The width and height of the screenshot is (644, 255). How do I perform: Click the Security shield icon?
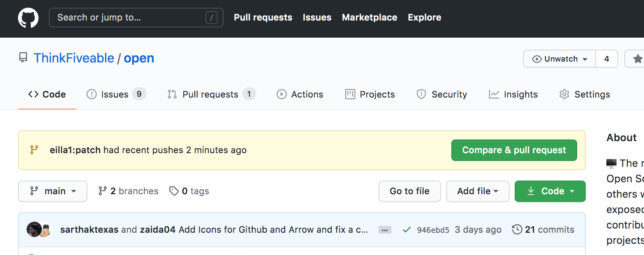(x=421, y=95)
